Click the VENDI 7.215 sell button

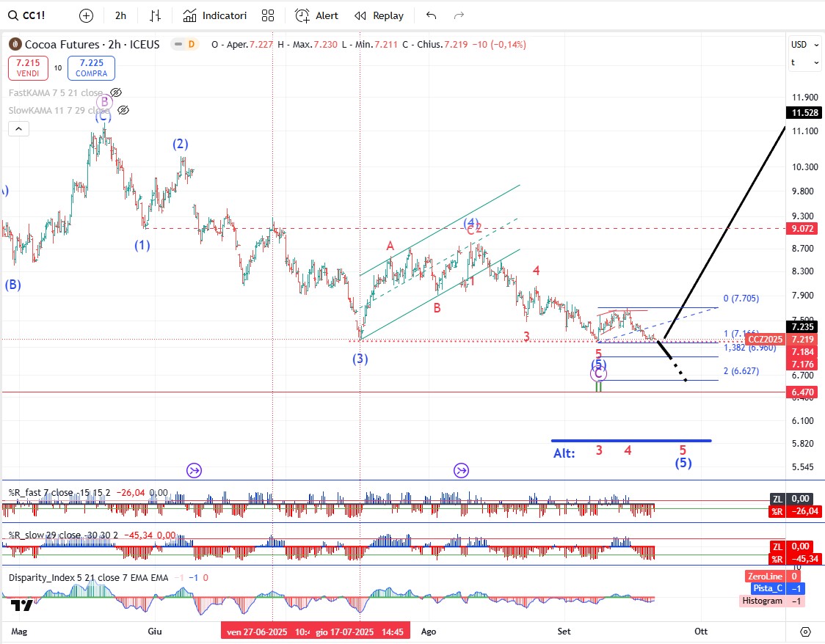click(x=28, y=67)
